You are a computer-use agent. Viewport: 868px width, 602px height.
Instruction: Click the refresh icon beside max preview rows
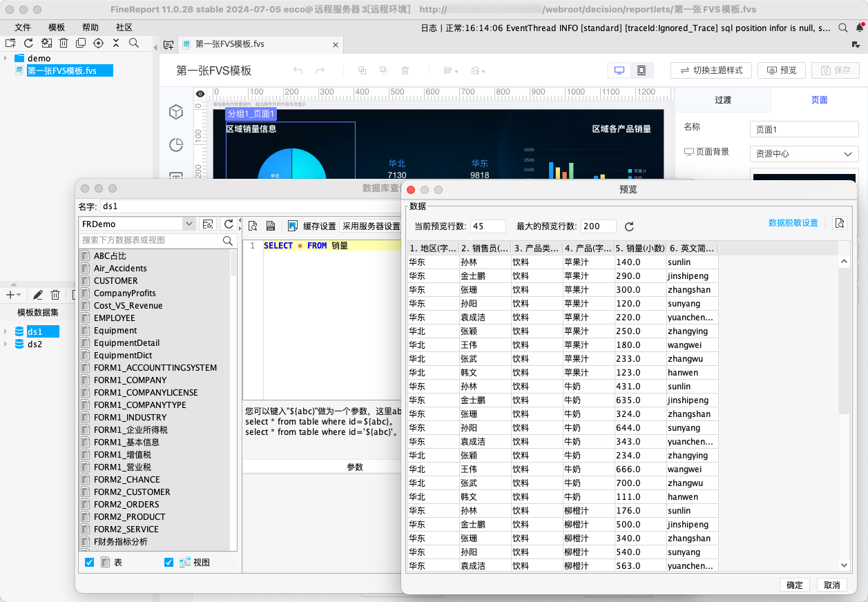[629, 226]
